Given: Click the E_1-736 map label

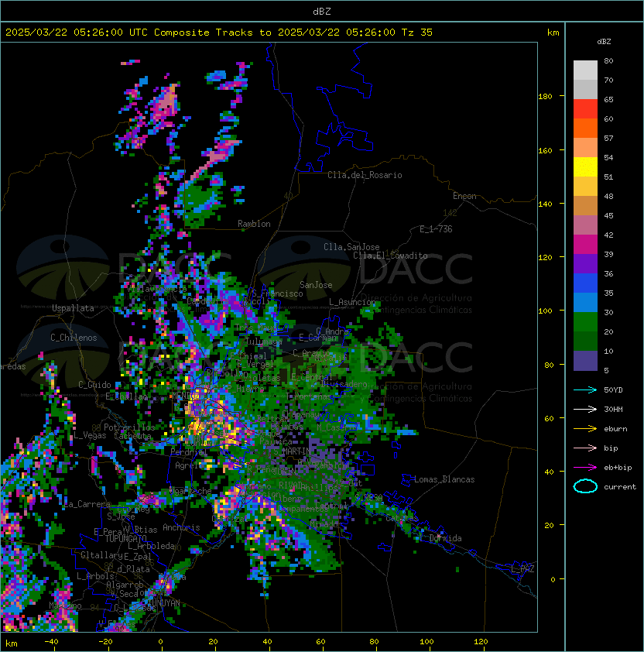Looking at the screenshot, I should (436, 228).
